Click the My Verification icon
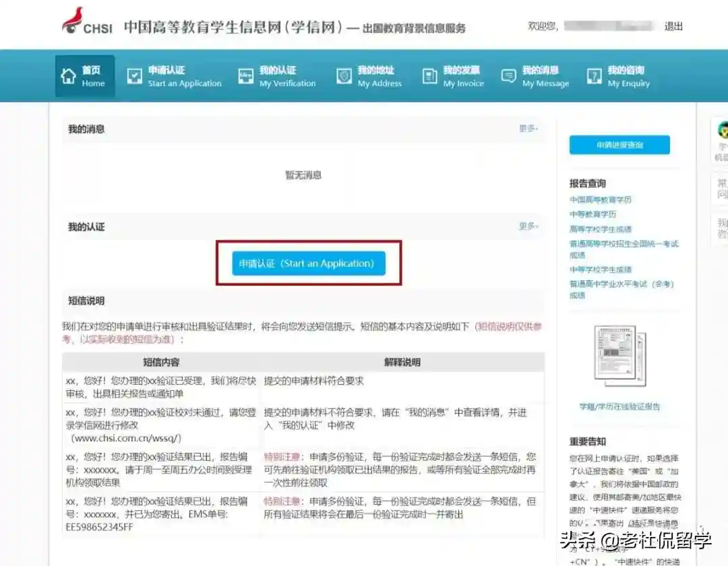The width and height of the screenshot is (728, 566). coord(245,76)
